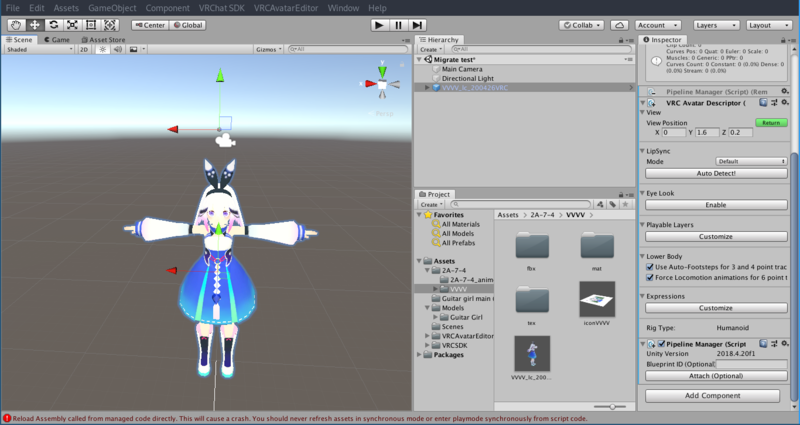Click the red X-axis move arrow
This screenshot has width=800, height=425.
point(173,130)
